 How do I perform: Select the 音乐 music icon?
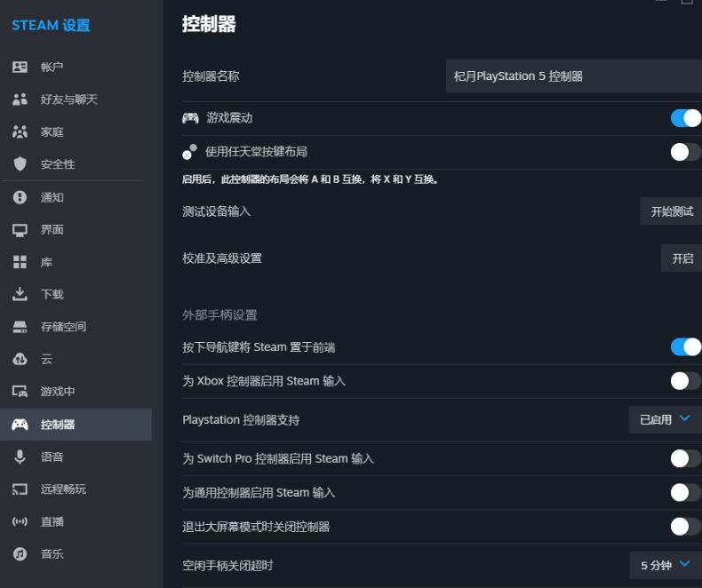point(20,553)
